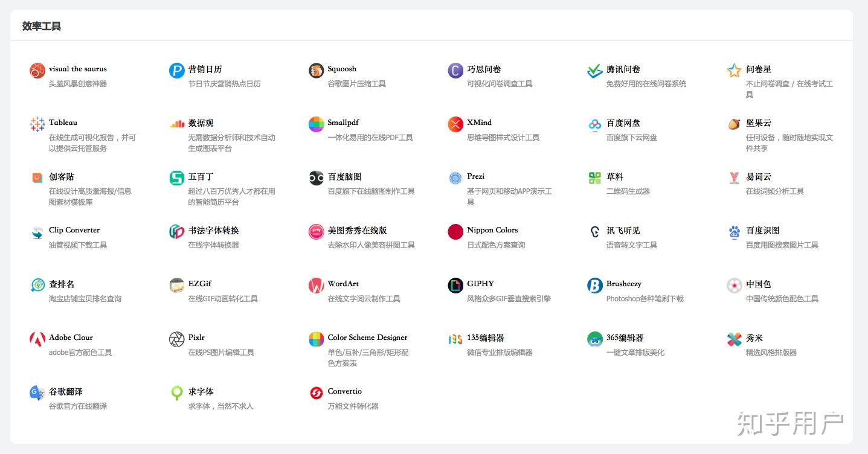Open the 营销日历 blue P icon

(x=176, y=71)
